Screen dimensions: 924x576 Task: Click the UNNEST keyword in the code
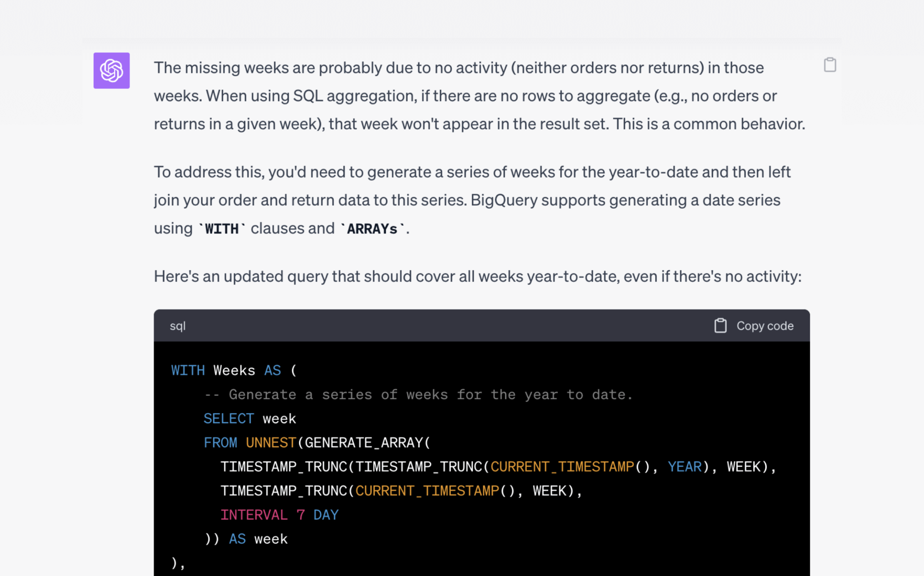[x=271, y=443]
